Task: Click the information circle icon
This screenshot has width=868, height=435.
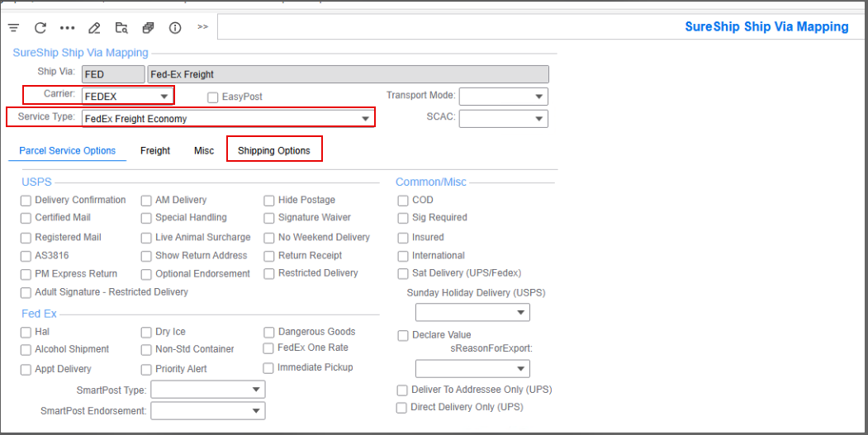Action: (175, 27)
